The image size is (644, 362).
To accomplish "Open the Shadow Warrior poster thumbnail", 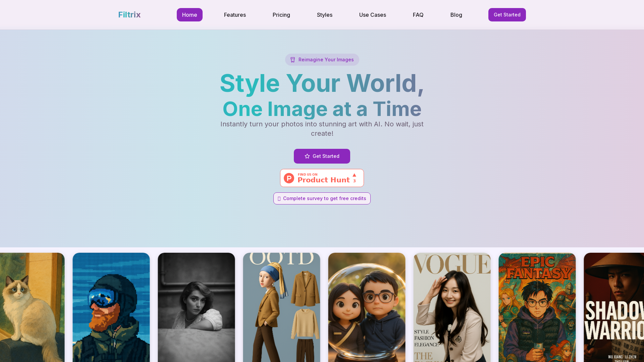I will point(614,307).
